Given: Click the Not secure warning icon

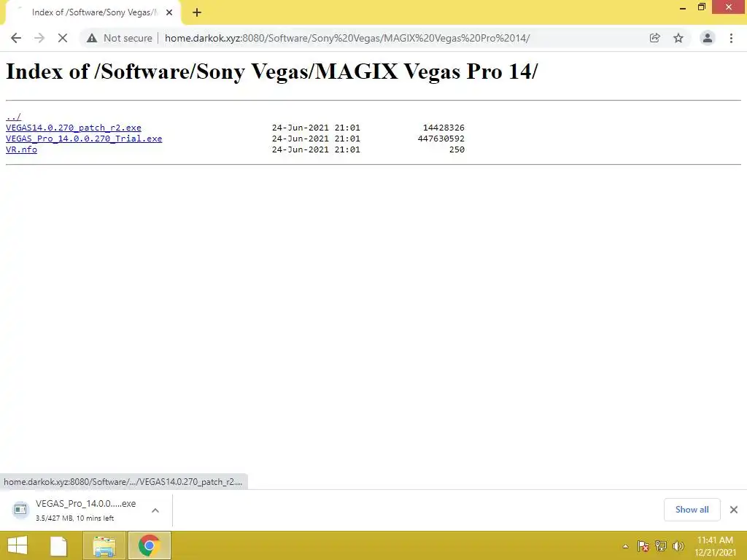Looking at the screenshot, I should [x=92, y=38].
